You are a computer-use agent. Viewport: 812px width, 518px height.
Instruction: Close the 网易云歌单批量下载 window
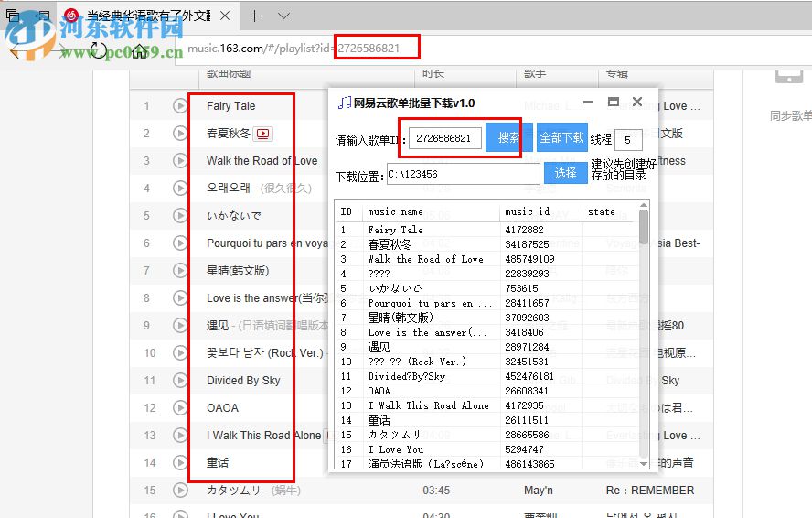point(637,102)
